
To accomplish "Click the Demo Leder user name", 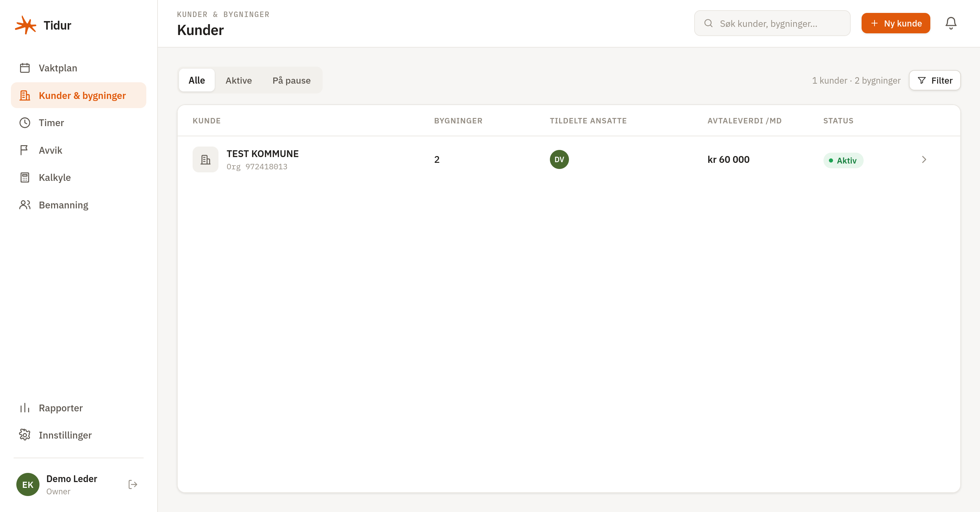I will click(x=71, y=479).
